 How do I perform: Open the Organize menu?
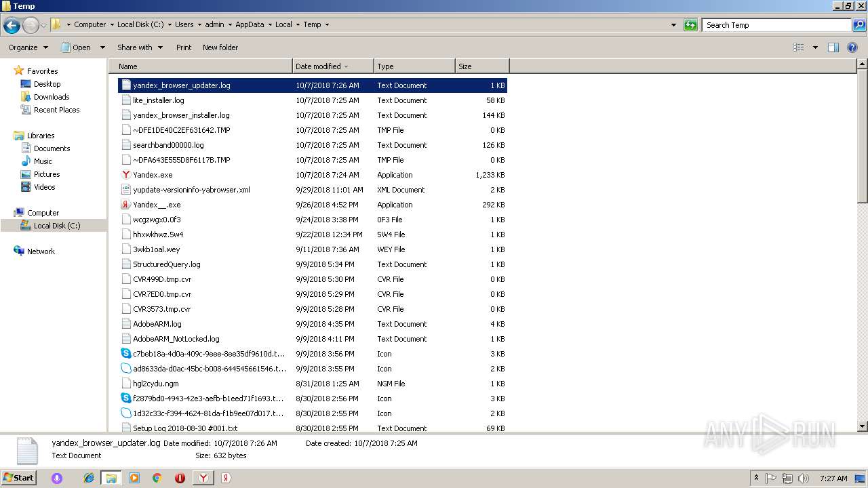tap(28, 47)
